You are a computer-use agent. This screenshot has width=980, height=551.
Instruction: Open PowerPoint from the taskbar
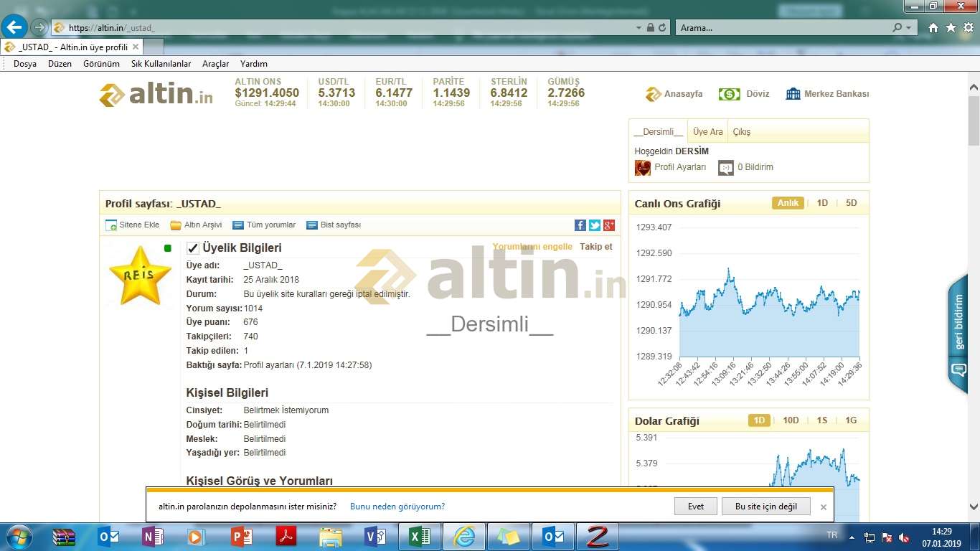tap(242, 537)
